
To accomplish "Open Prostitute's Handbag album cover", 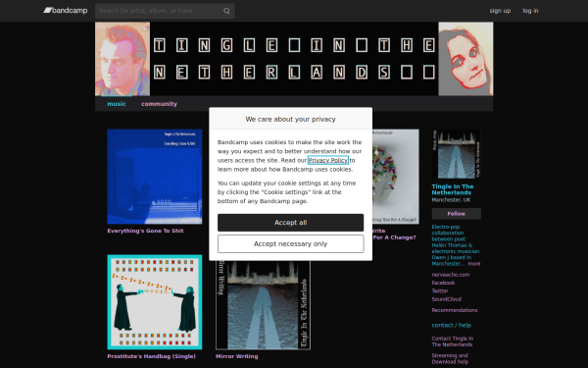I will pyautogui.click(x=155, y=302).
